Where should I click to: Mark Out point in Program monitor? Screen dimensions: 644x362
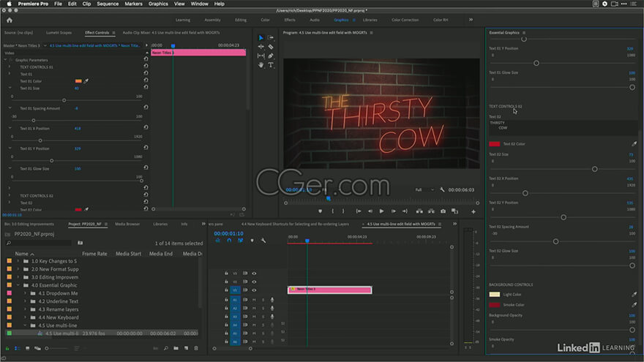pos(343,211)
